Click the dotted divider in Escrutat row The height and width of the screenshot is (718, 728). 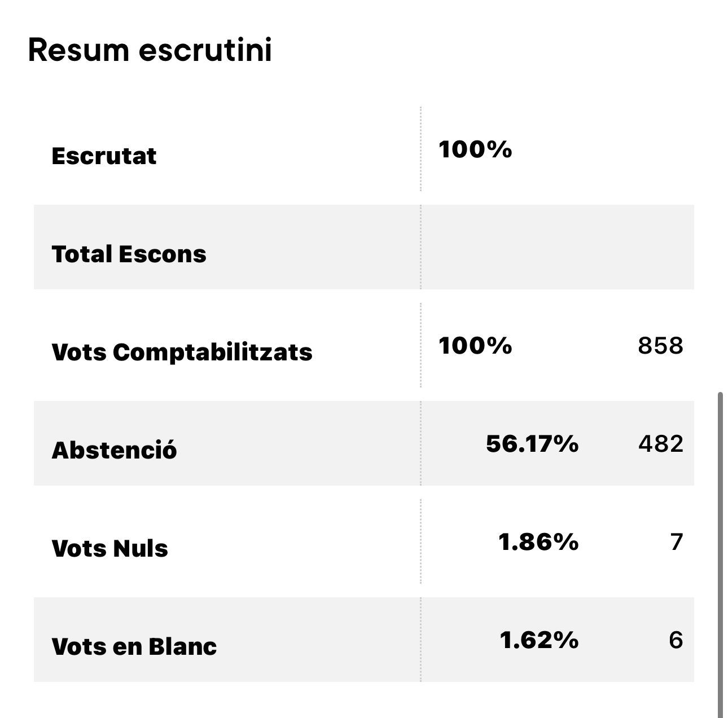420,149
